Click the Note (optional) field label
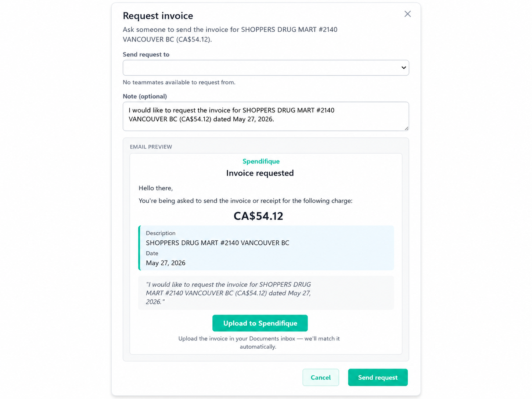This screenshot has width=532, height=399. (145, 96)
